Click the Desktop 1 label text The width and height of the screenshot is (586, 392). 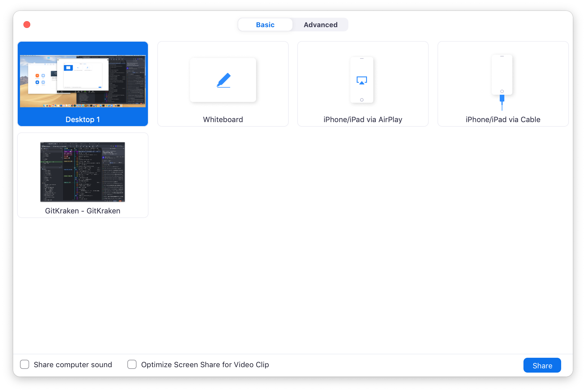click(x=83, y=120)
